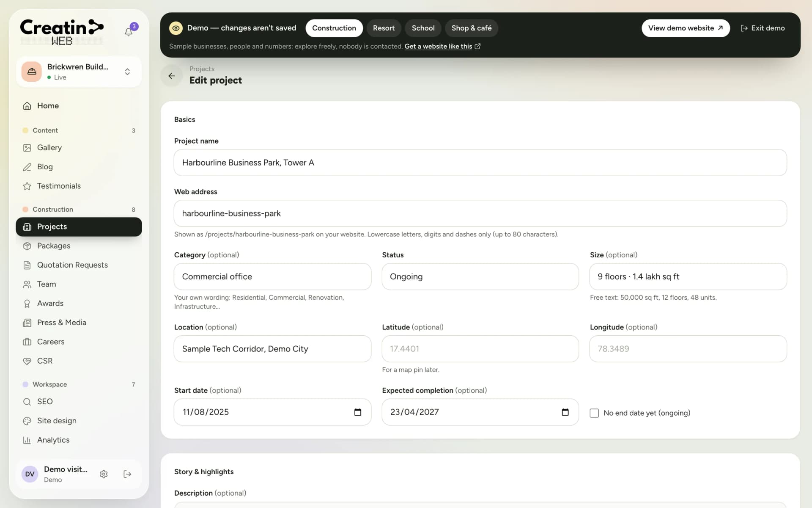812x508 pixels.
Task: Click the Site design palette icon
Action: (27, 421)
